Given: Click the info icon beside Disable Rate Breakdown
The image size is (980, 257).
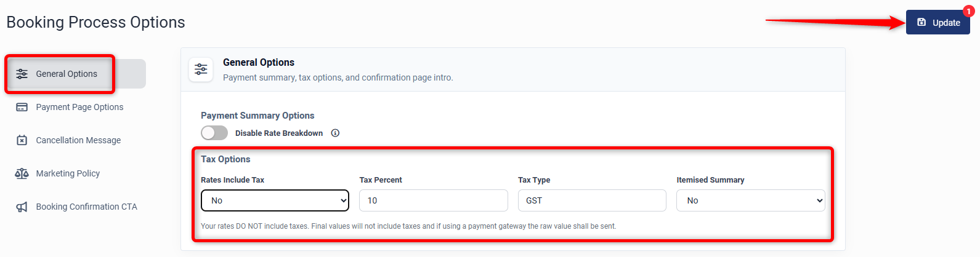Looking at the screenshot, I should click(x=335, y=133).
